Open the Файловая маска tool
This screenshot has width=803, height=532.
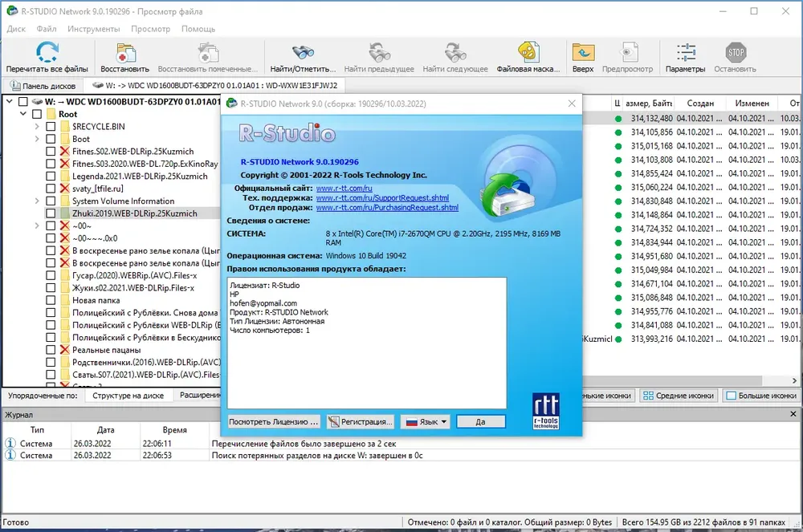[528, 52]
